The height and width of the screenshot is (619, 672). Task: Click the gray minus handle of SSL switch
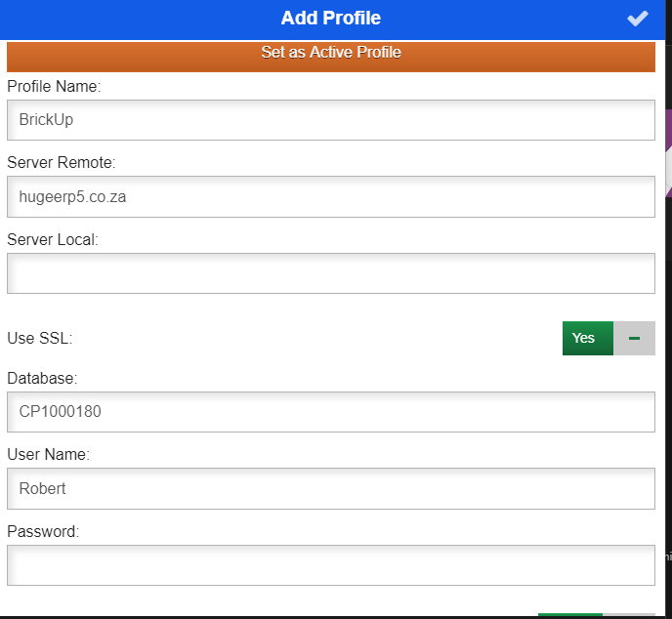(x=635, y=338)
